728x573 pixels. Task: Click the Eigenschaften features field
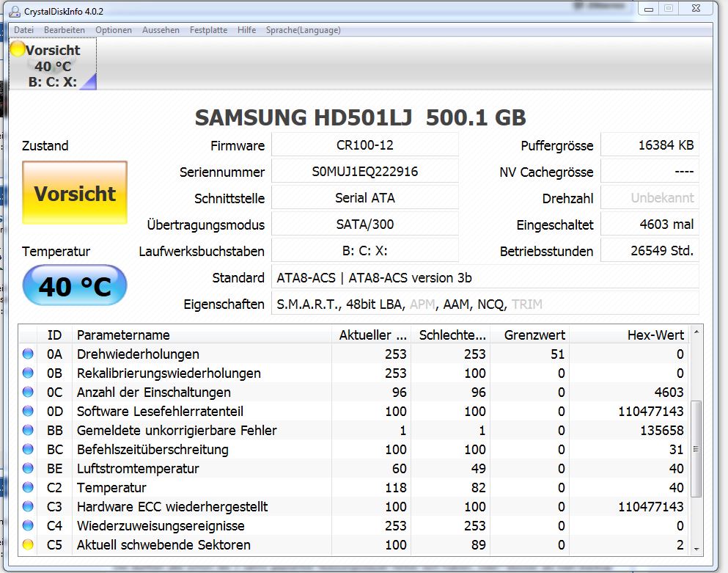point(485,304)
